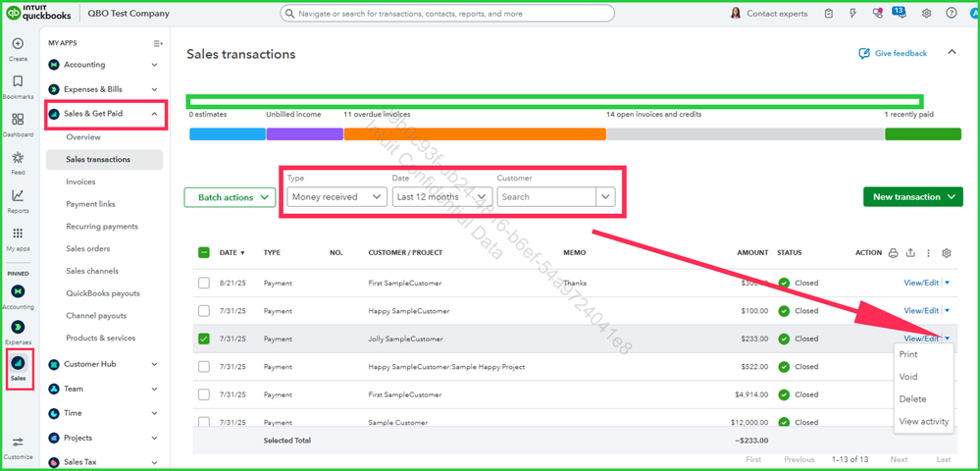Check the Sample Customer $12,000.00 row

point(204,422)
